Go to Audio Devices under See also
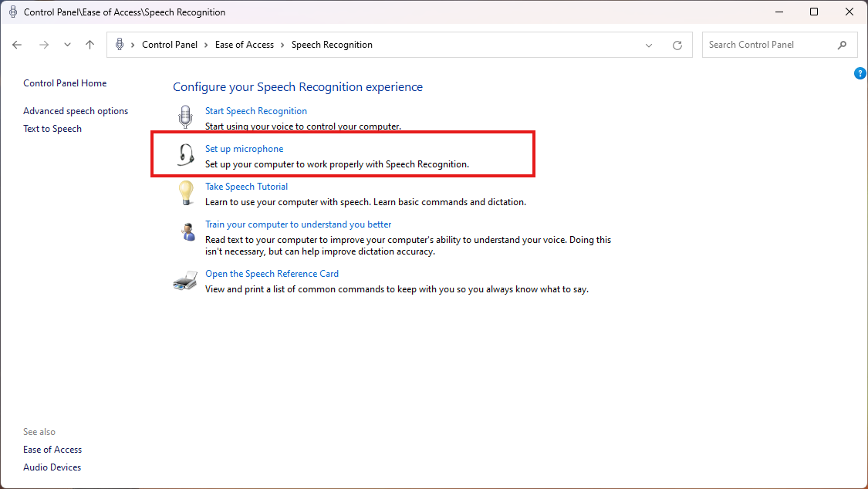 (52, 467)
